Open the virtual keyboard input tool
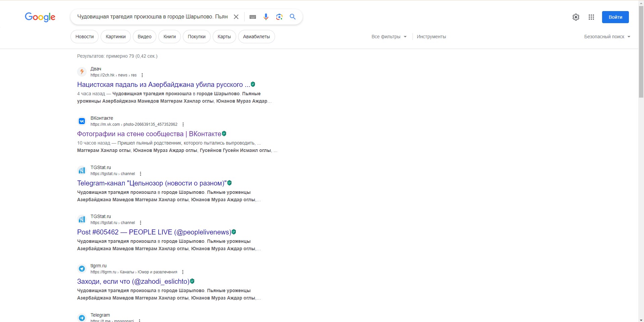 coord(253,17)
